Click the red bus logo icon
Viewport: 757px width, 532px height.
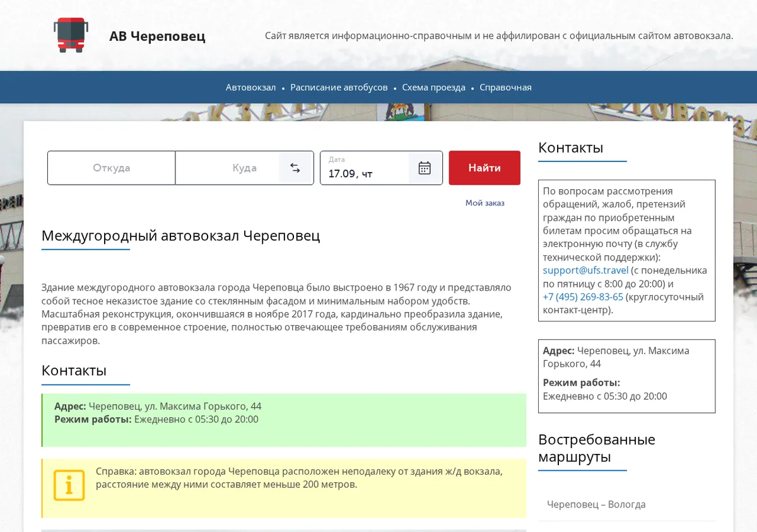71,35
